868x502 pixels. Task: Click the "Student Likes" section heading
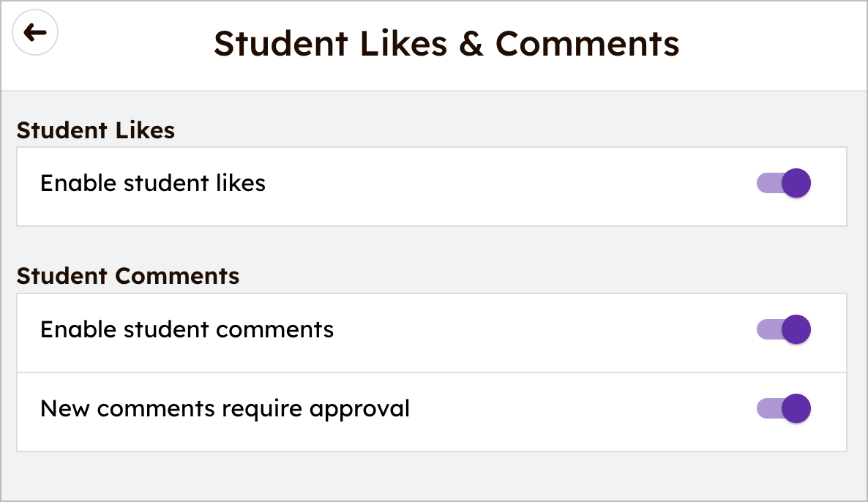click(96, 130)
